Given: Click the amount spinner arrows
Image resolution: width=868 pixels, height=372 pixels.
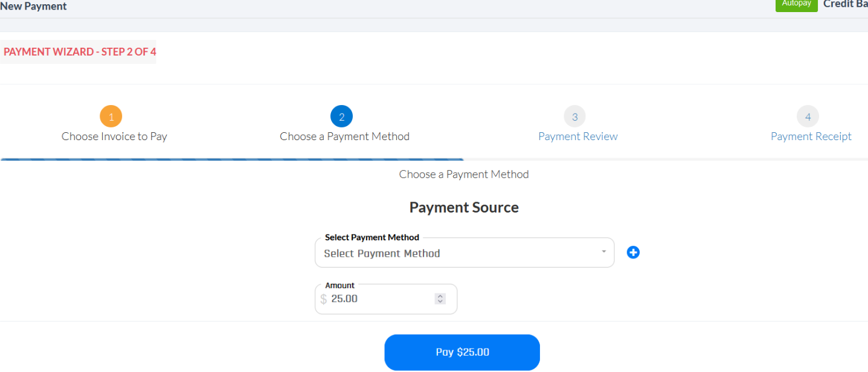Looking at the screenshot, I should pos(440,299).
